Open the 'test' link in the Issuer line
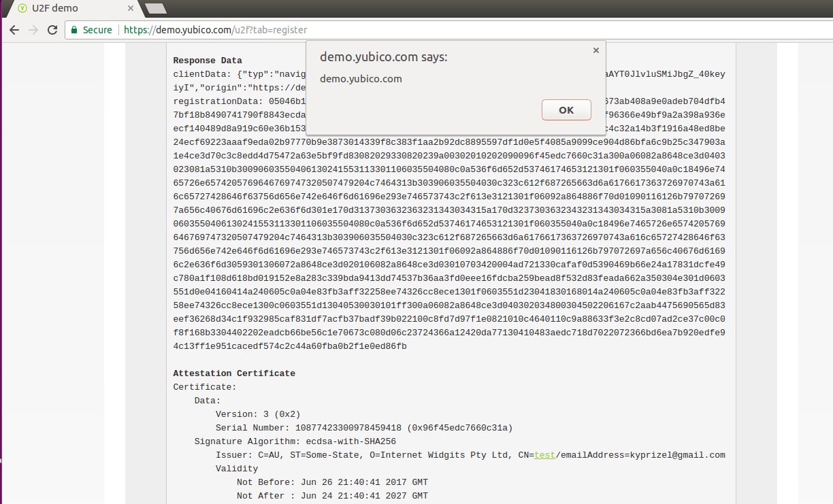 pyautogui.click(x=544, y=455)
